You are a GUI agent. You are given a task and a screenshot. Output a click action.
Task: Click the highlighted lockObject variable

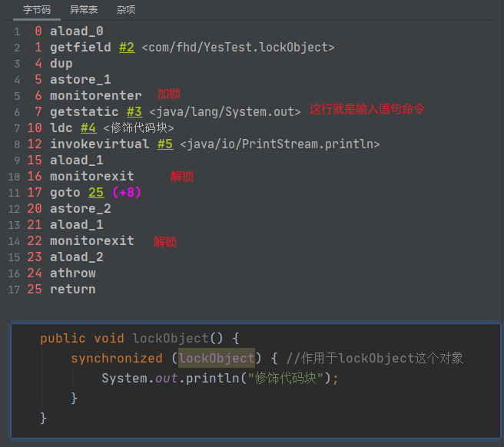pos(217,359)
